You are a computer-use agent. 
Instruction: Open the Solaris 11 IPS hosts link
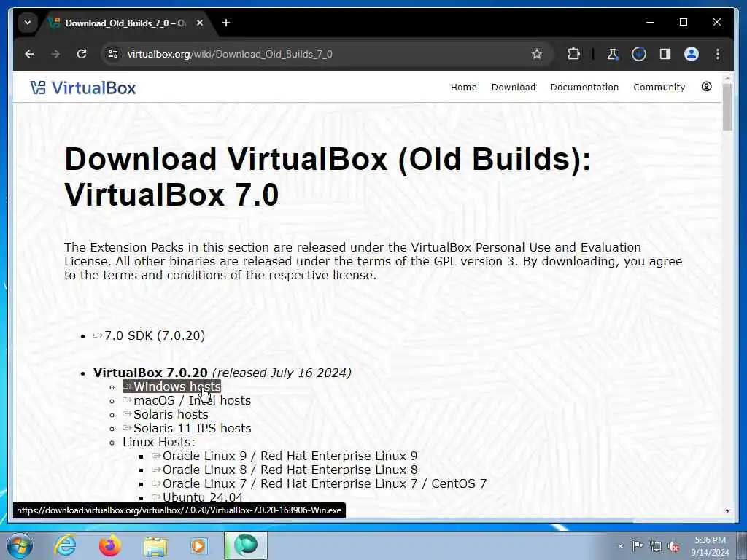coord(187,428)
